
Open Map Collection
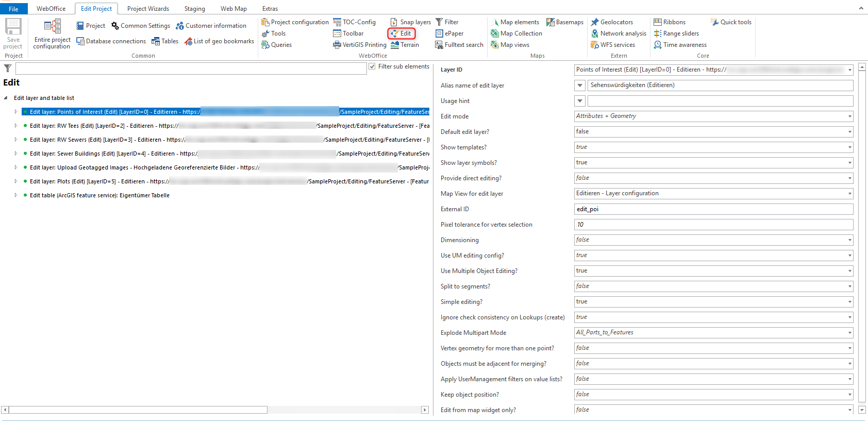[516, 33]
